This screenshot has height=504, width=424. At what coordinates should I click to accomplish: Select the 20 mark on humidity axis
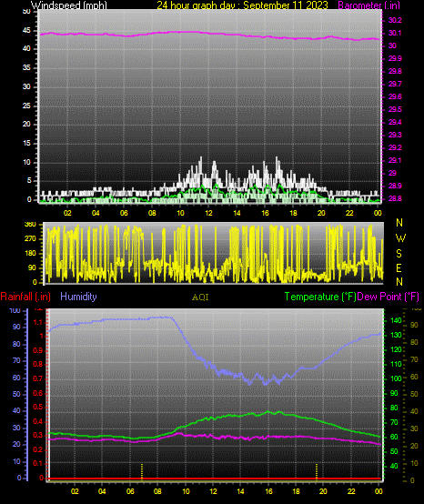pos(16,445)
